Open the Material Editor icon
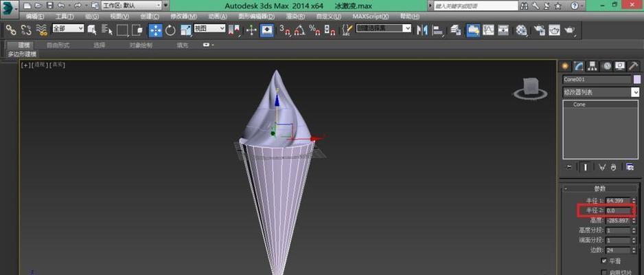This screenshot has height=275, width=644. [x=522, y=30]
